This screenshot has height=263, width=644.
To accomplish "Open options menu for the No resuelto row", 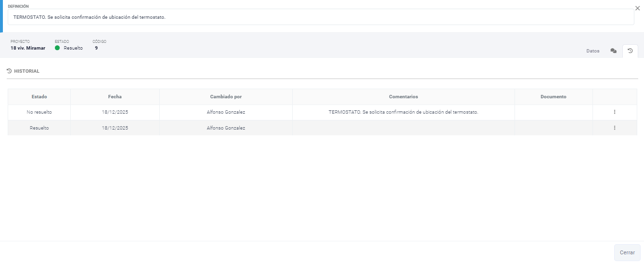I will pos(615,112).
